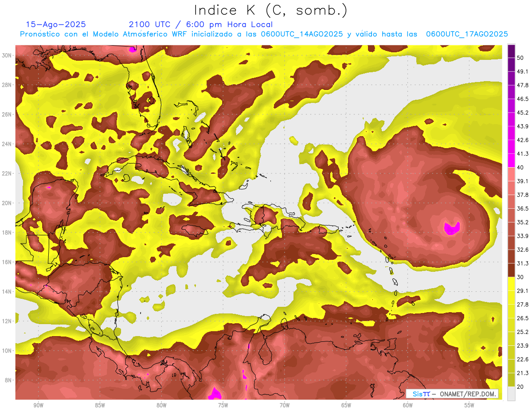Select the "40" color scale value
The image size is (532, 411).
(520, 168)
